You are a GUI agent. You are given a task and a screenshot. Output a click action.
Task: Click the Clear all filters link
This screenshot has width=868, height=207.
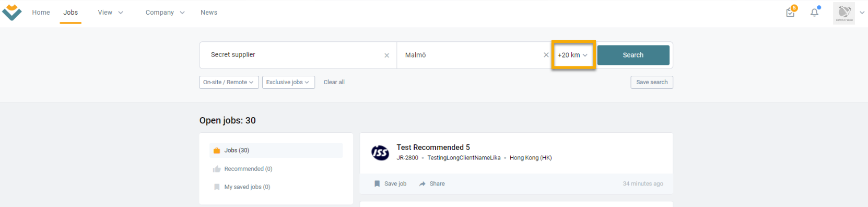(334, 82)
